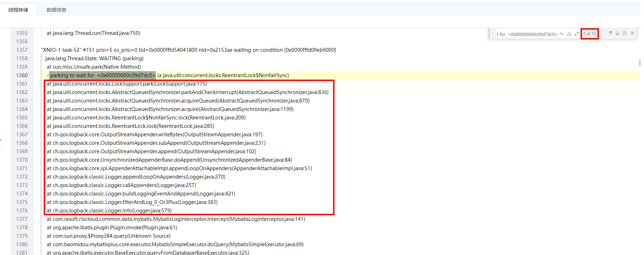Click the search text input field
Image resolution: width=644 pixels, height=255 pixels.
pyautogui.click(x=527, y=34)
